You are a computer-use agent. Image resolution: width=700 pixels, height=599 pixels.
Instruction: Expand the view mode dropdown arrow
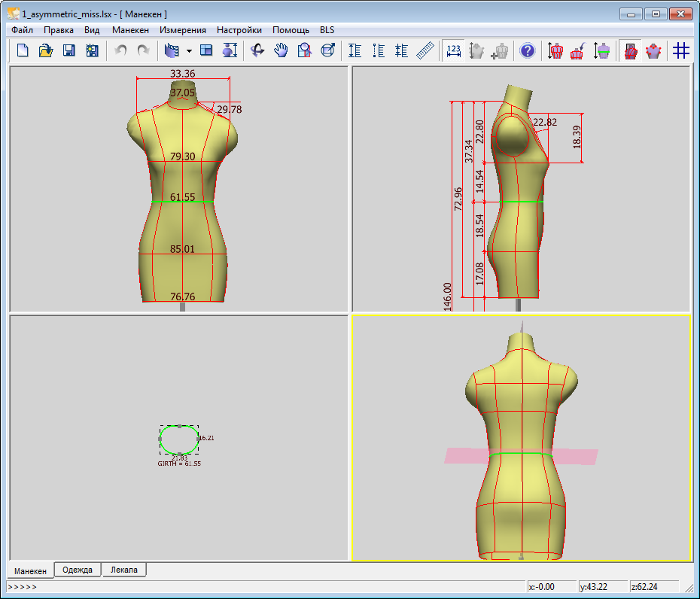click(189, 51)
